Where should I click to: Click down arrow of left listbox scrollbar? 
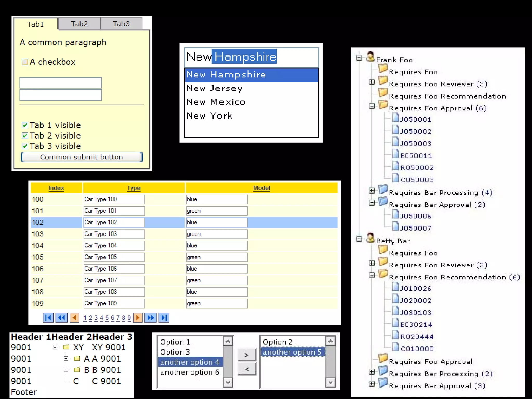tap(228, 382)
